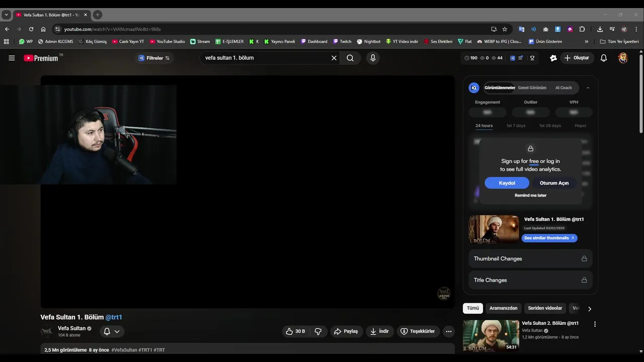
Task: Click the YouTube Premium logo
Action: 41,58
